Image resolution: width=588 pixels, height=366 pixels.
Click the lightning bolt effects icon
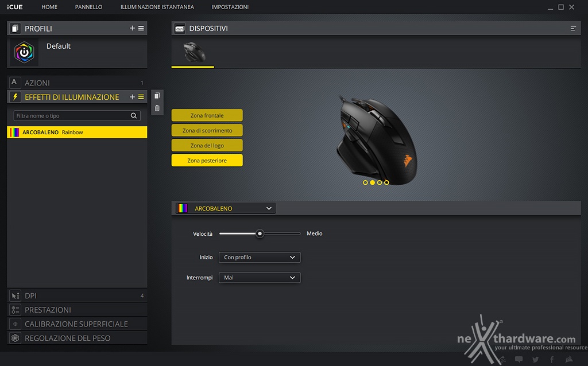tap(15, 97)
